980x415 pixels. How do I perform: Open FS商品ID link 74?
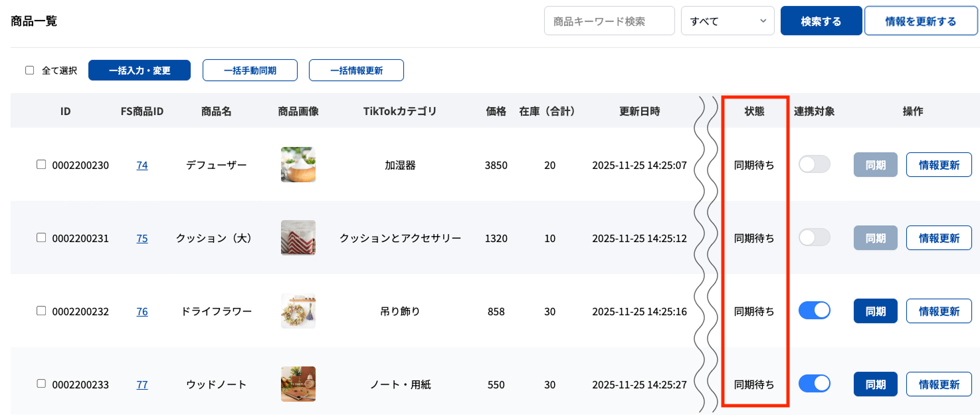point(142,165)
